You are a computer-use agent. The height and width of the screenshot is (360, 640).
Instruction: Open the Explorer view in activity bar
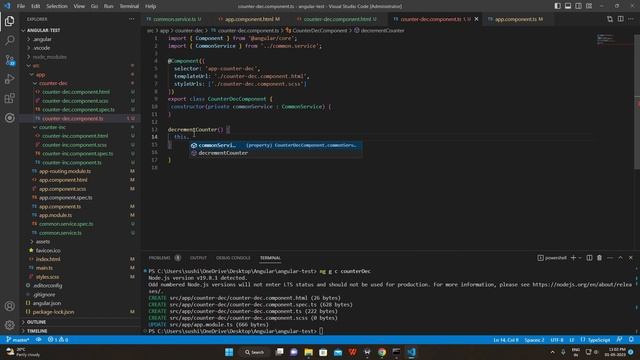tap(10, 21)
